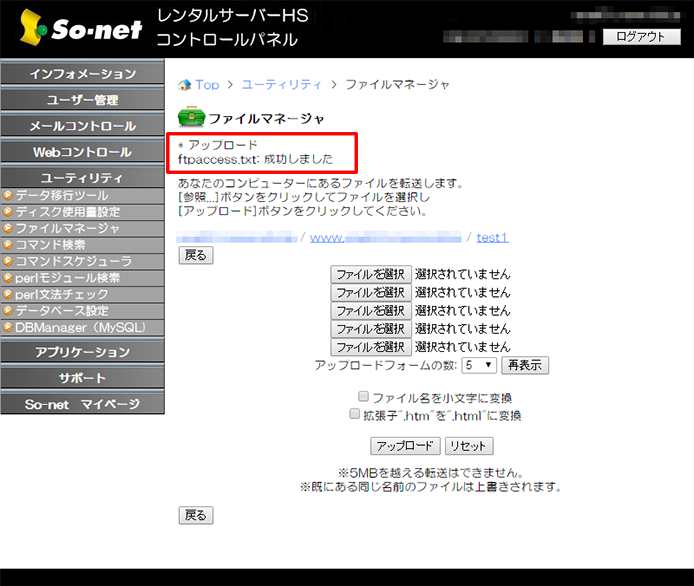Viewport: 694px width, 586px height.
Task: Open the test1 folder link
Action: coord(492,237)
